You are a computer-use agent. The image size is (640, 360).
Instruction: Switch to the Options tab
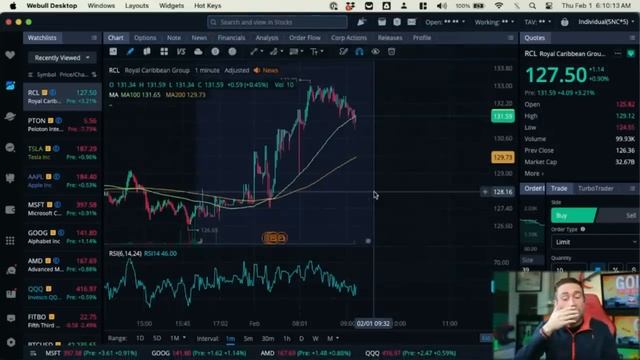[x=145, y=38]
